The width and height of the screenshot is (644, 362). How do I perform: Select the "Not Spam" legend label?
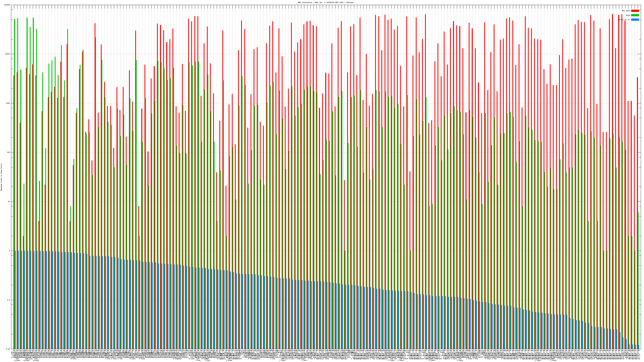(626, 11)
